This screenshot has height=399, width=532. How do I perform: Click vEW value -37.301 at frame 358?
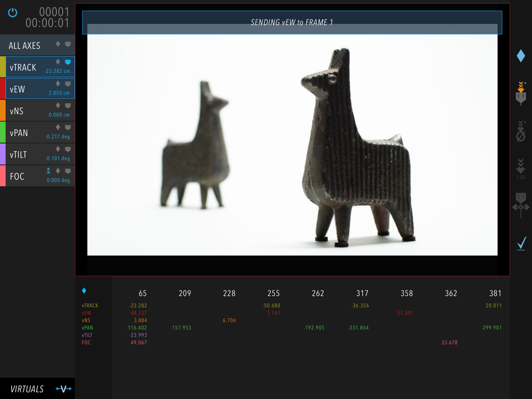pyautogui.click(x=404, y=313)
